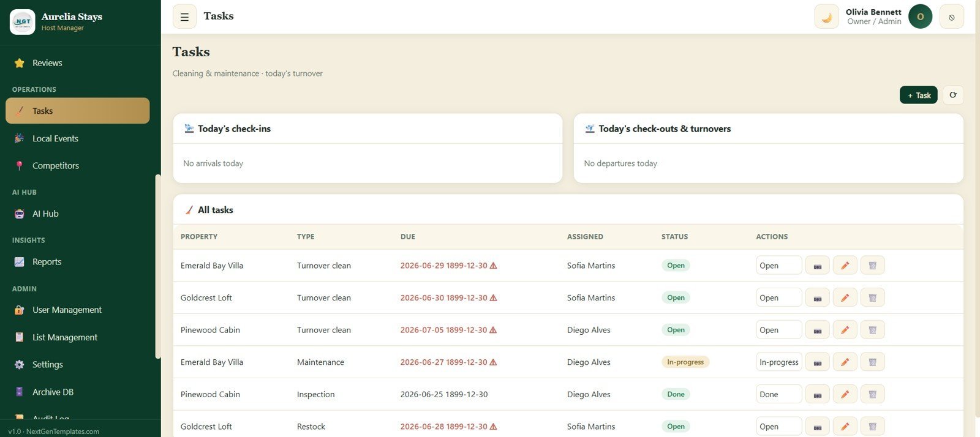Delete the Pinewood Cabin Turnover clean task
The height and width of the screenshot is (437, 980).
pyautogui.click(x=872, y=330)
